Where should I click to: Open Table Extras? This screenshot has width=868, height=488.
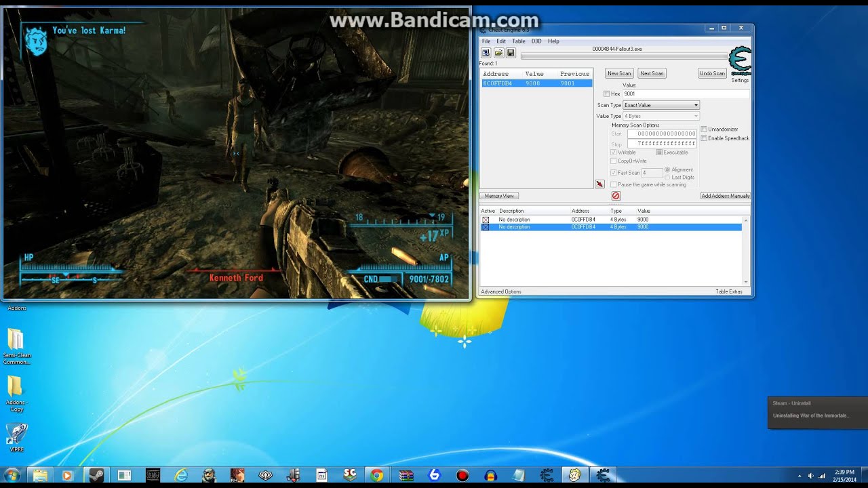pyautogui.click(x=729, y=291)
